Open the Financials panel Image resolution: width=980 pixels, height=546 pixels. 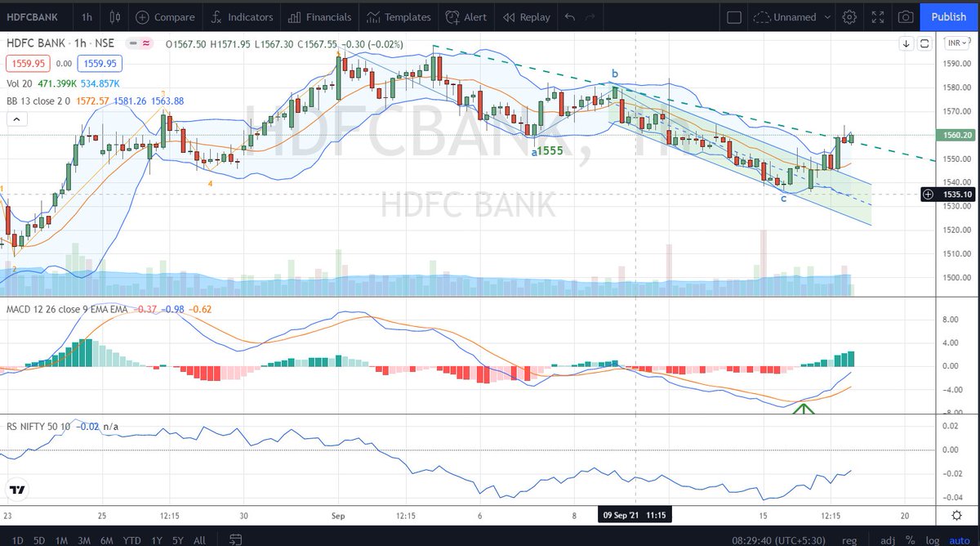pos(319,16)
